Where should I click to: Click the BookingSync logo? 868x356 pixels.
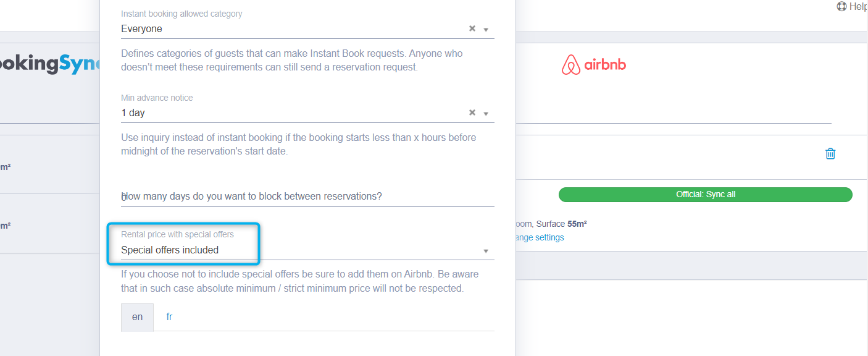49,64
